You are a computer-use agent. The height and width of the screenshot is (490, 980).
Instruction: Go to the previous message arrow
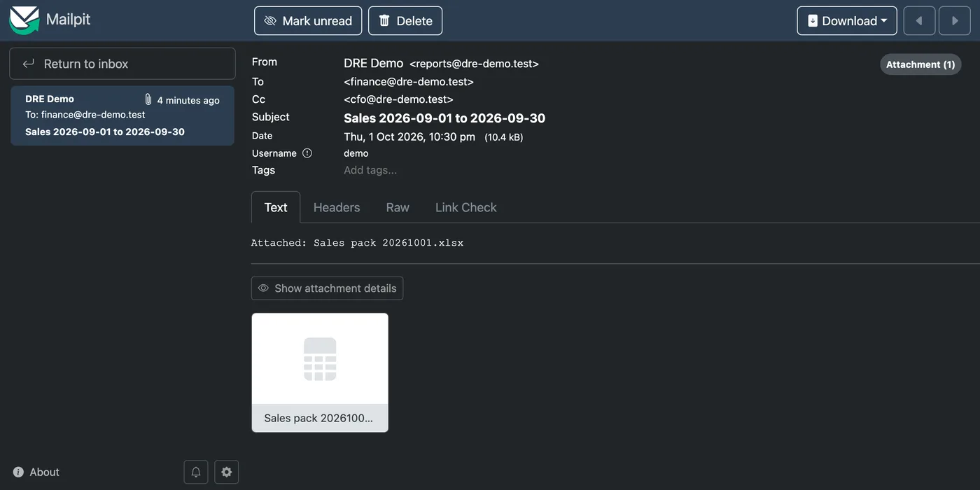tap(919, 21)
